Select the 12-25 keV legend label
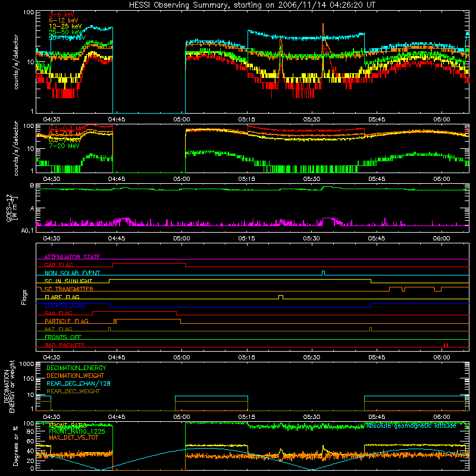The width and height of the screenshot is (476, 476). (65, 26)
